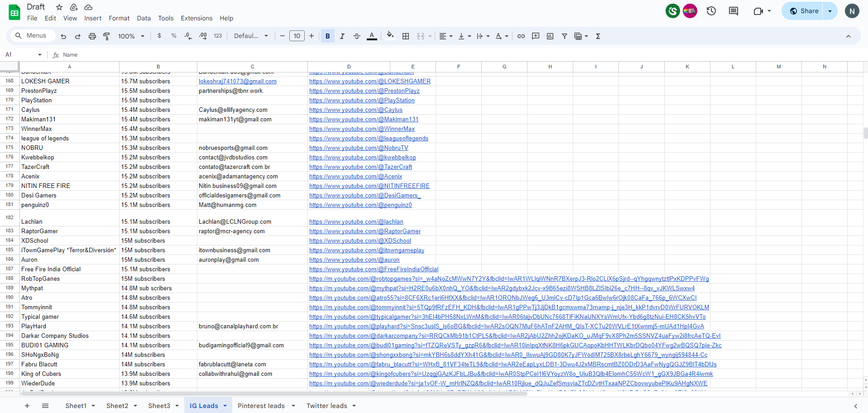Open the lokeshraj741073@gmail.com email link
Viewport: 868px width, 413px height.
pos(238,82)
